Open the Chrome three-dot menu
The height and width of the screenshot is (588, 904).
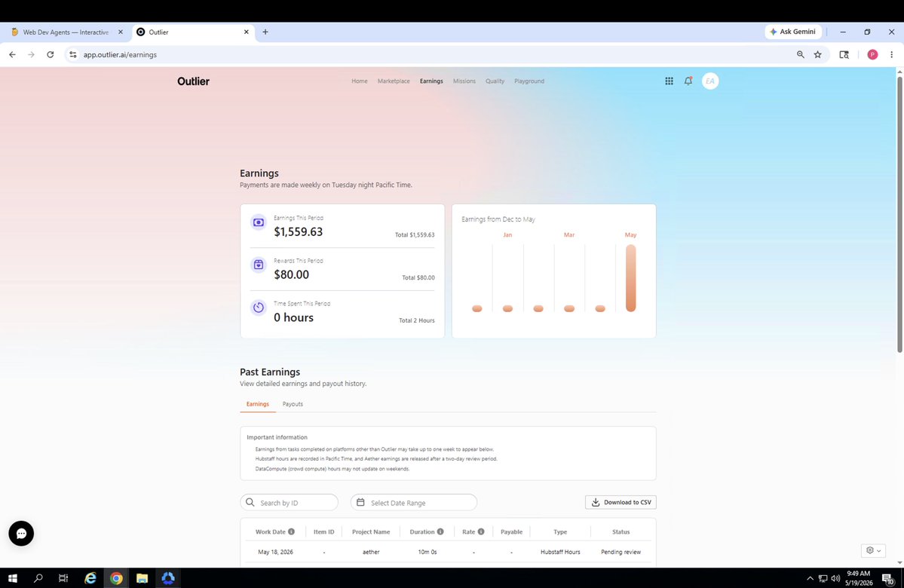(x=891, y=55)
